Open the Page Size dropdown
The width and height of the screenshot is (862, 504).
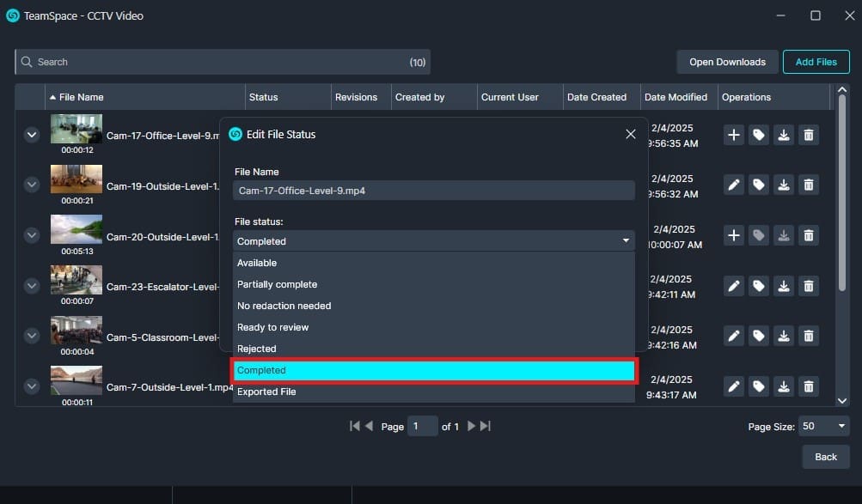point(823,426)
